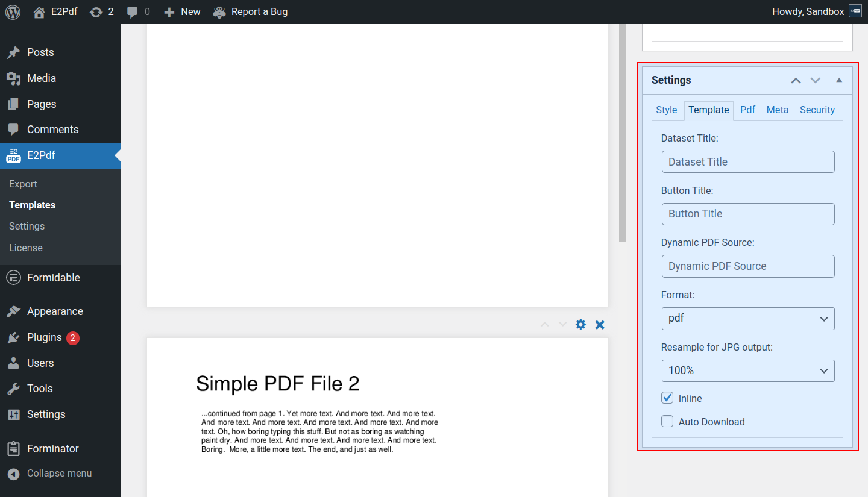The height and width of the screenshot is (497, 868).
Task: Open the License submenu link
Action: (26, 248)
